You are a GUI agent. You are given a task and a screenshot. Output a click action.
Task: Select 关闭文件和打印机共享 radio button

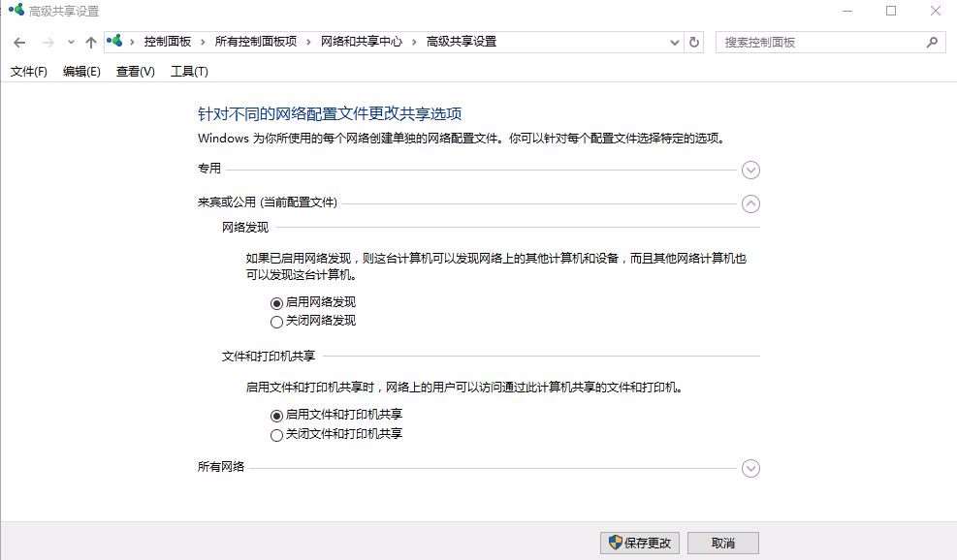pos(276,436)
